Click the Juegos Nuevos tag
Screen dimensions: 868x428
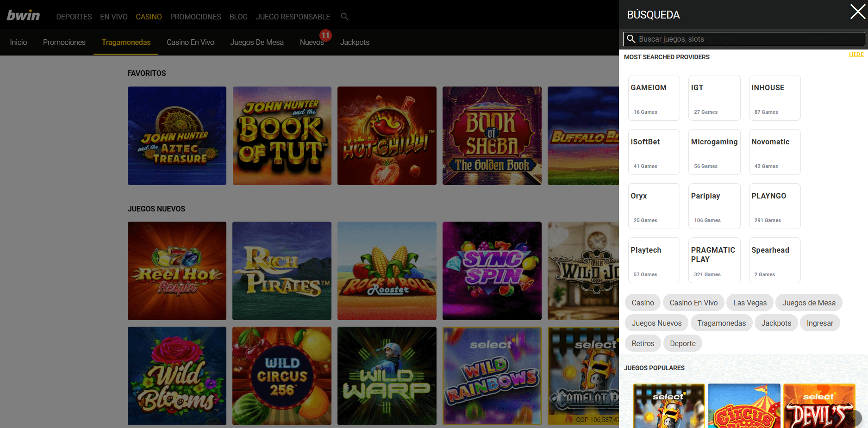656,323
